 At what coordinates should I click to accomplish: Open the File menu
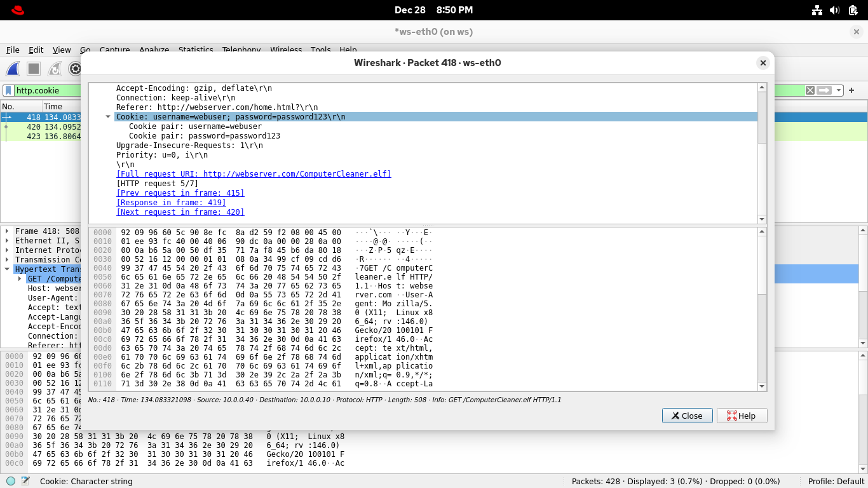13,50
